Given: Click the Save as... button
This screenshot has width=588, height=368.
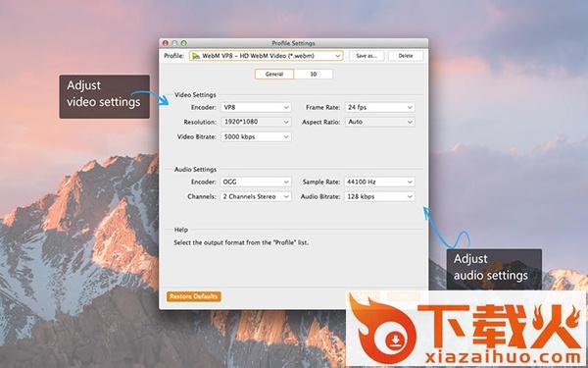Looking at the screenshot, I should click(367, 56).
